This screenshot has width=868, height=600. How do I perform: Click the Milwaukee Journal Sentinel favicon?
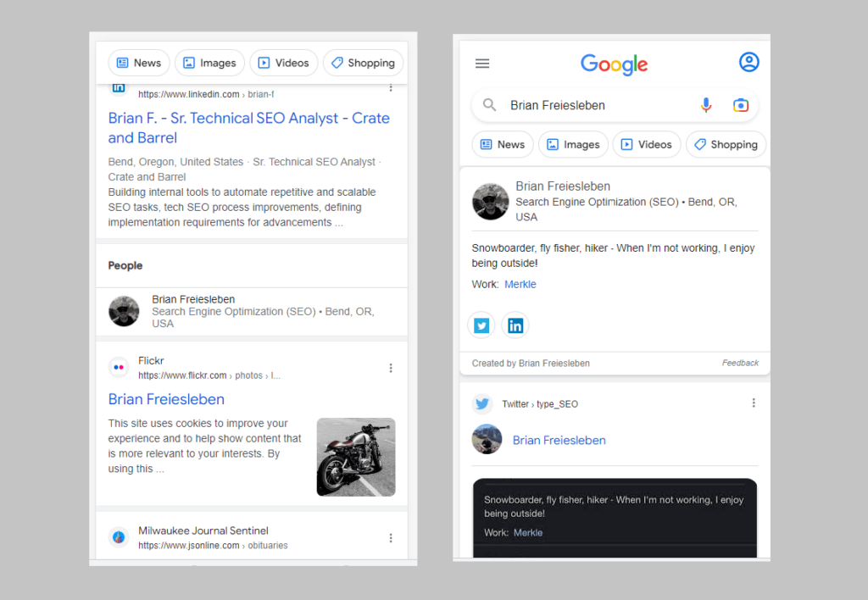[119, 537]
